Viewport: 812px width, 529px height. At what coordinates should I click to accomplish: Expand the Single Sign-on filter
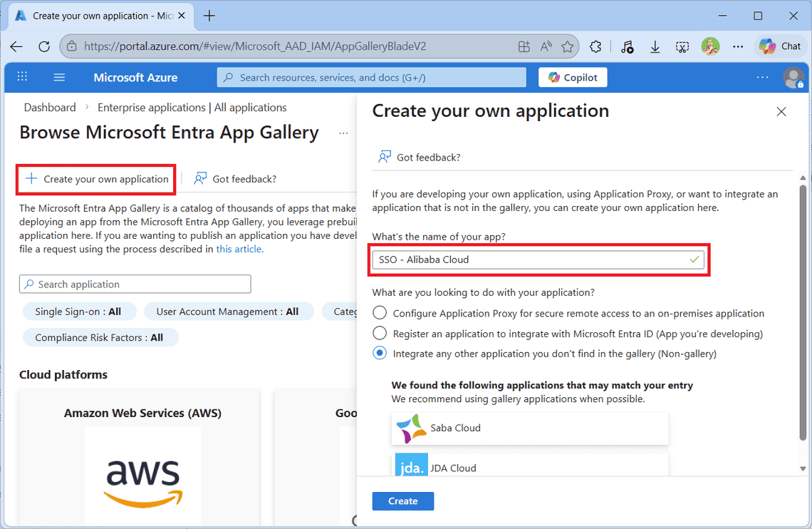pyautogui.click(x=78, y=312)
